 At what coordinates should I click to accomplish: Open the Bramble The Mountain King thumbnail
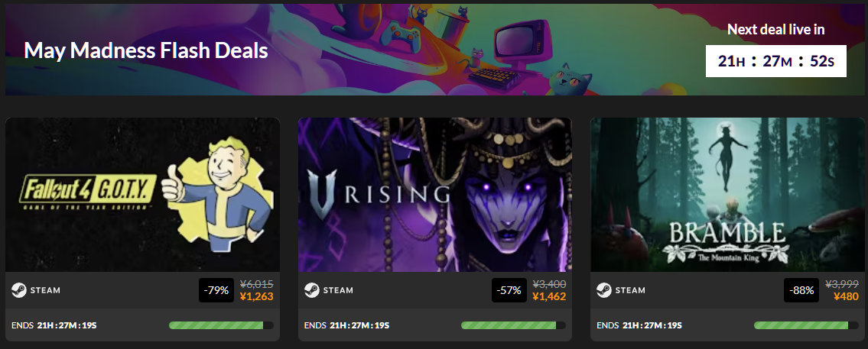point(727,195)
